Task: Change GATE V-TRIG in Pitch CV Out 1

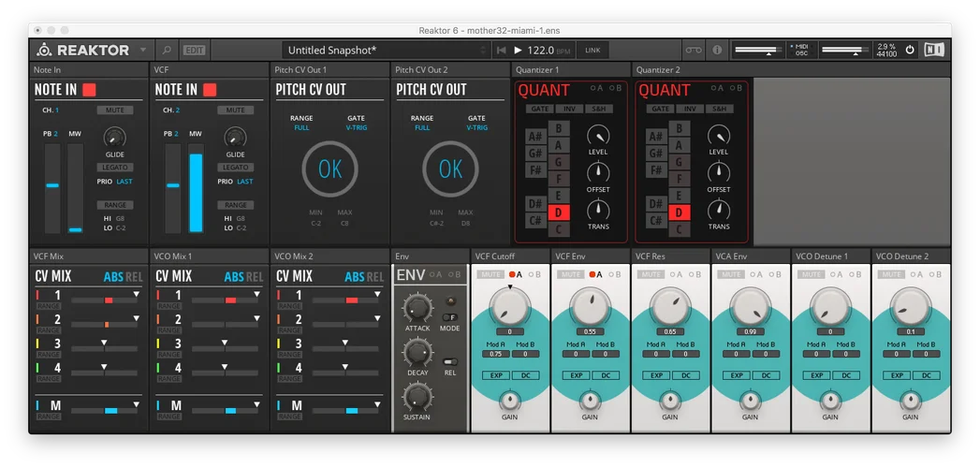Action: [357, 128]
